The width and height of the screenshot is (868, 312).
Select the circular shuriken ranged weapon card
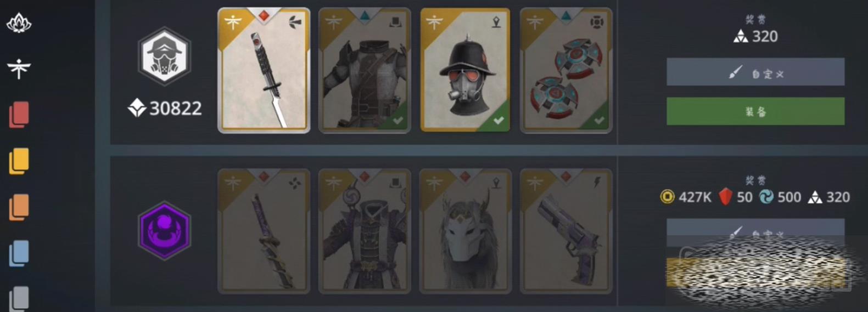click(x=566, y=70)
